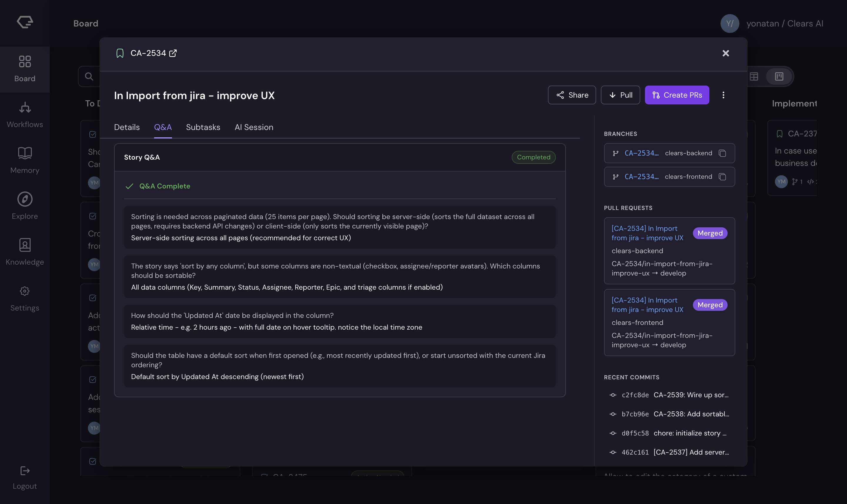Switch to the Details tab

coord(127,127)
